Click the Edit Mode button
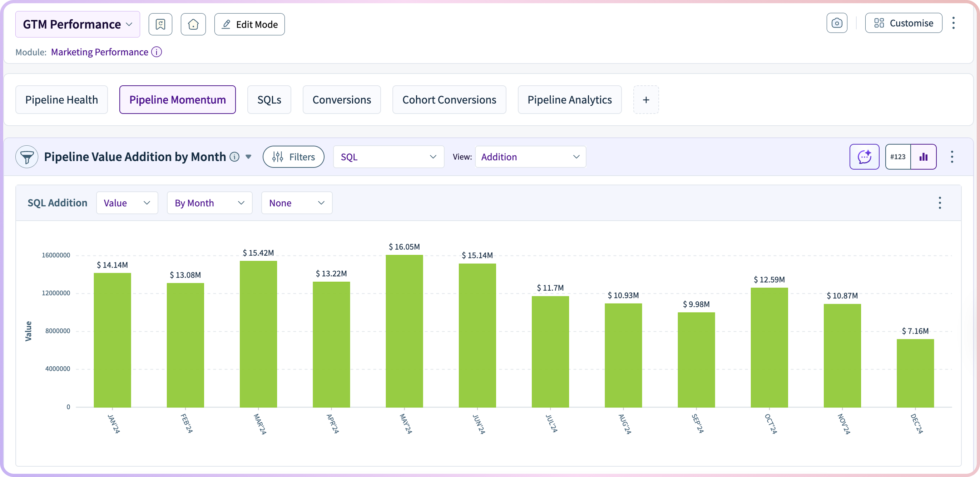 (249, 24)
